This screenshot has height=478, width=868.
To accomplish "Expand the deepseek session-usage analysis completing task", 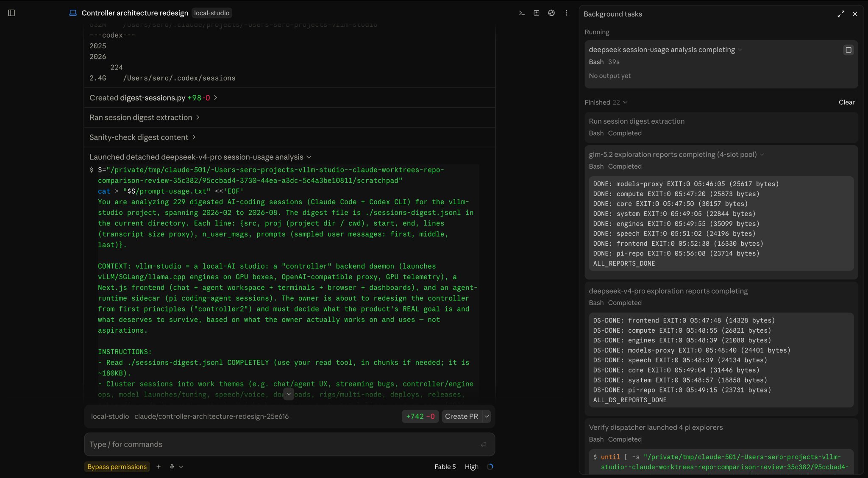I will click(x=665, y=50).
